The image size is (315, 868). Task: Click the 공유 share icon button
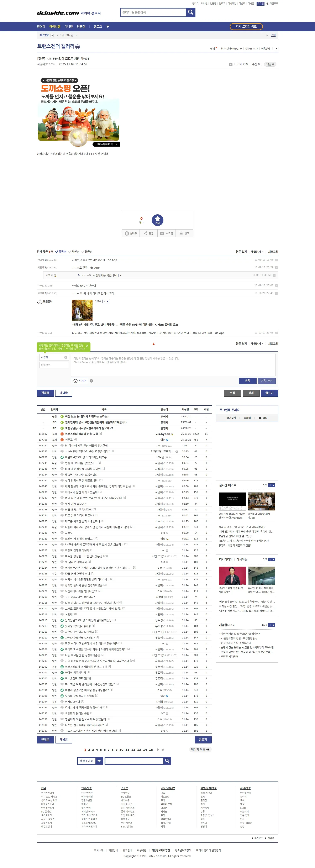[x=149, y=233]
